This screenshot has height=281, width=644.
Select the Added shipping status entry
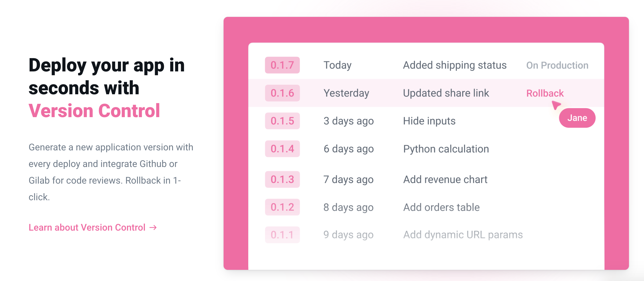tap(454, 65)
